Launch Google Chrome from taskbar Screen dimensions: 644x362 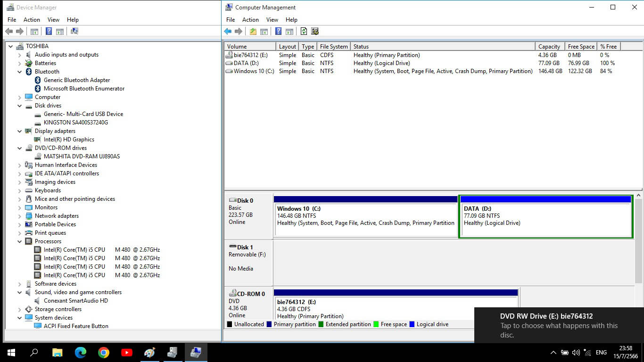[x=103, y=352]
